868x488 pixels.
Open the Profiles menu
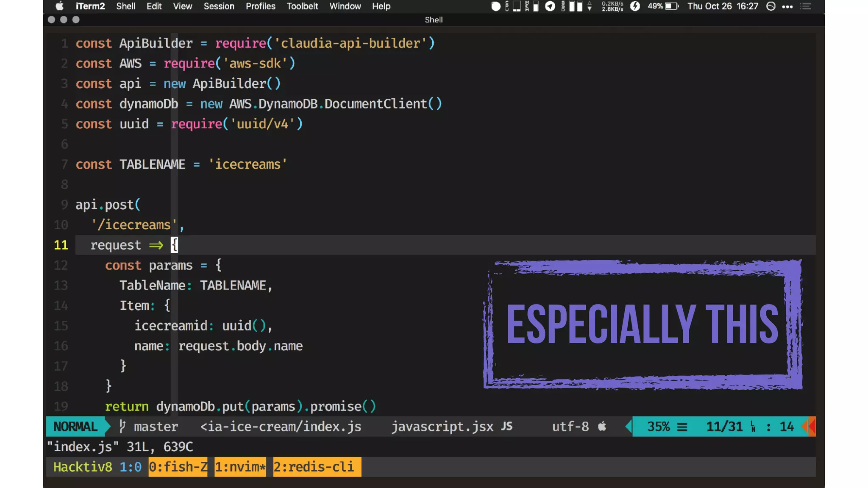coord(260,6)
